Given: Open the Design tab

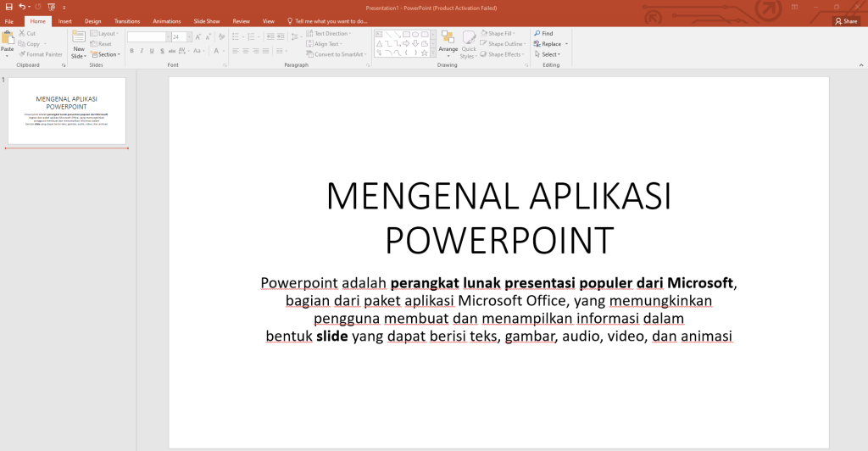Looking at the screenshot, I should 92,20.
